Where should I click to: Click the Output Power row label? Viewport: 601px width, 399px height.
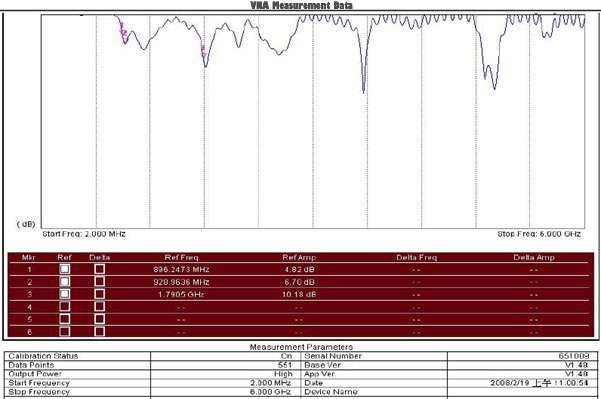click(x=35, y=374)
